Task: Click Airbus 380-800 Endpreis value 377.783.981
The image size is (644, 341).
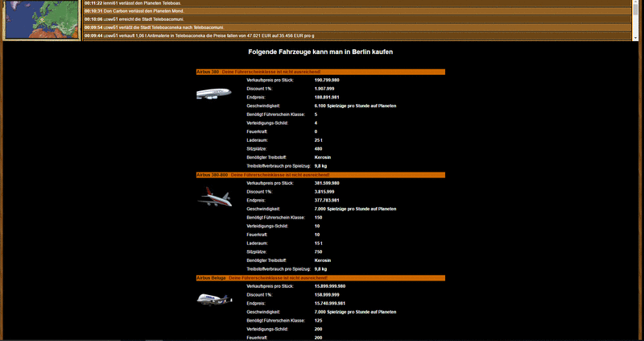Action: (x=327, y=200)
